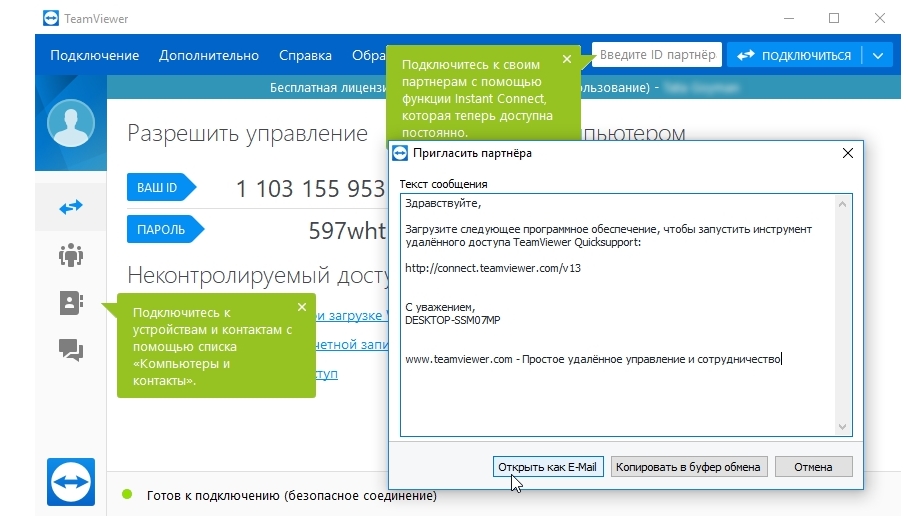Minimize the TeamViewer window
The image size is (921, 525).
[x=789, y=18]
